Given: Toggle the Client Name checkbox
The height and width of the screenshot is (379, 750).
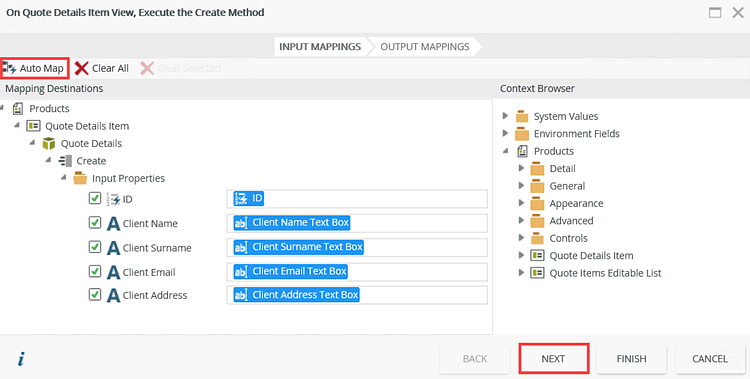Looking at the screenshot, I should [95, 223].
